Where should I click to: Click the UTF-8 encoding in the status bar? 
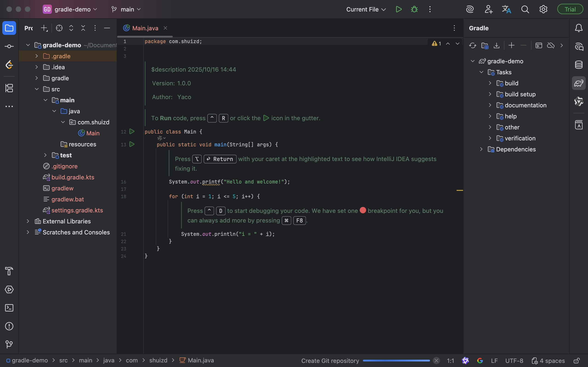(514, 361)
